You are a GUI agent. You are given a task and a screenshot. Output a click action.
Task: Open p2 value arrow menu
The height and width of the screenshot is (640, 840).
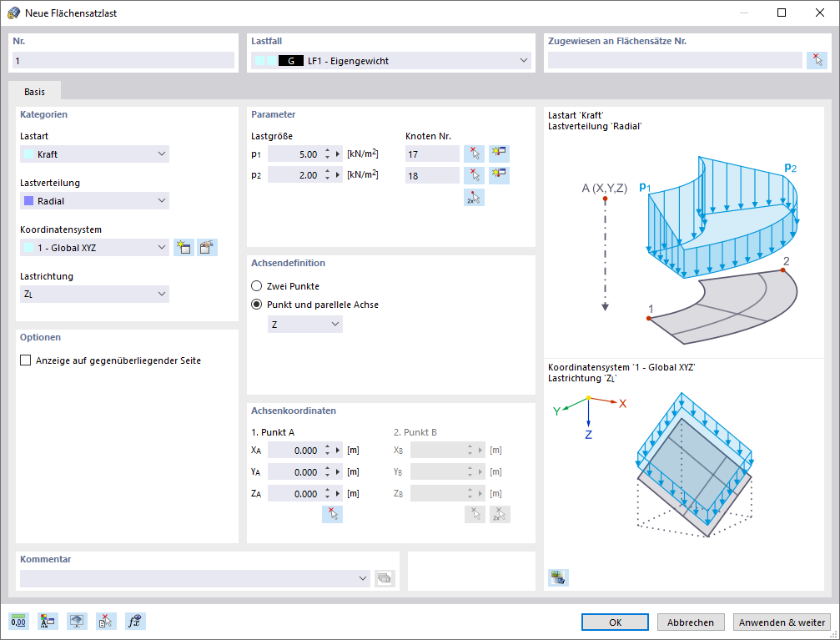(x=338, y=175)
